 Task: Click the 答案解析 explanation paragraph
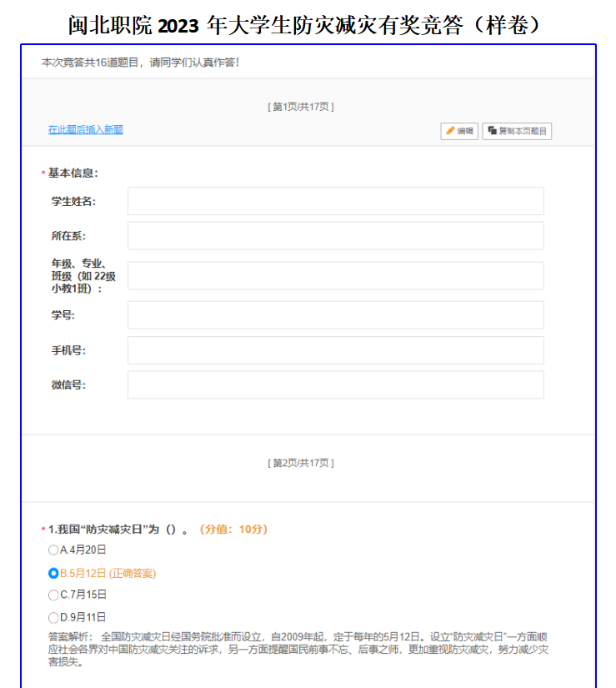(x=300, y=649)
